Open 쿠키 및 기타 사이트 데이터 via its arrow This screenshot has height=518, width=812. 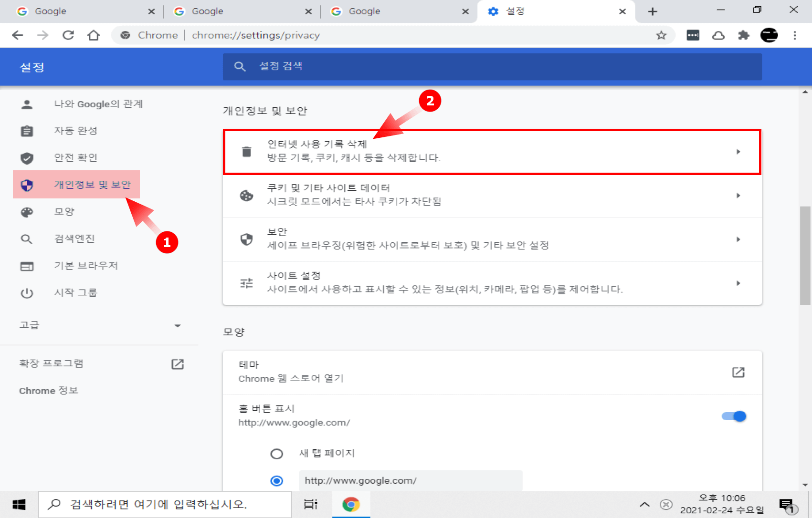[x=738, y=196]
